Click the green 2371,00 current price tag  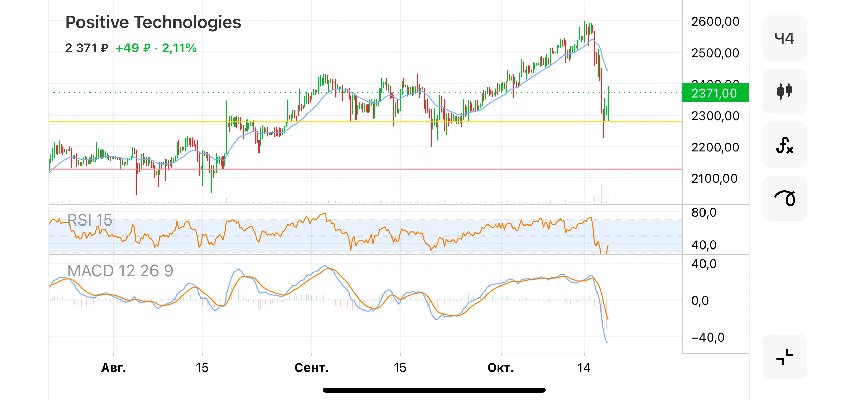click(x=715, y=93)
